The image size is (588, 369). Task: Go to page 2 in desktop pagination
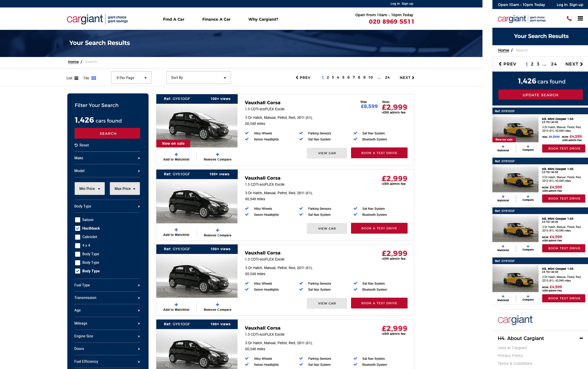(x=328, y=77)
